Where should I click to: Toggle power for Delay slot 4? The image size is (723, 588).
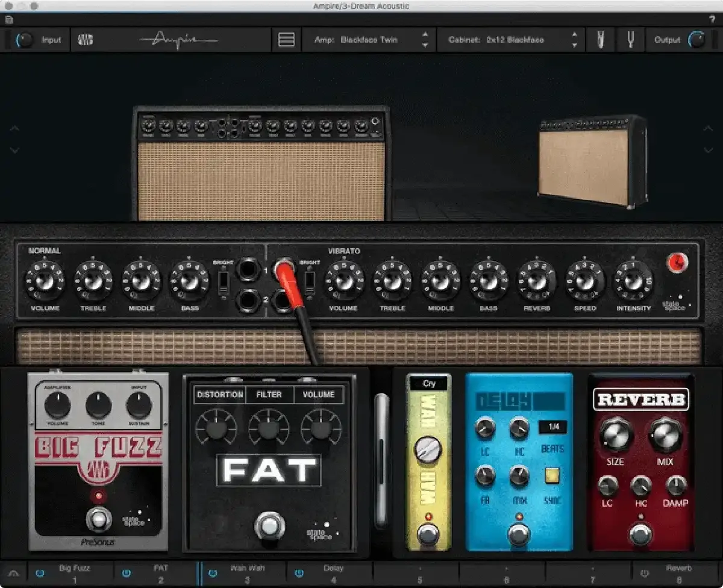[x=299, y=573]
